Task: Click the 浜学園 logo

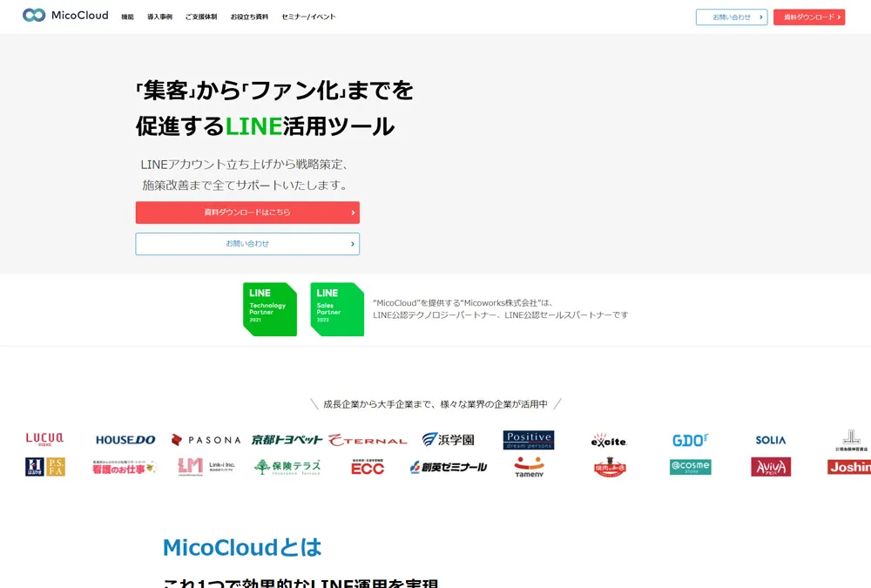Action: [449, 440]
